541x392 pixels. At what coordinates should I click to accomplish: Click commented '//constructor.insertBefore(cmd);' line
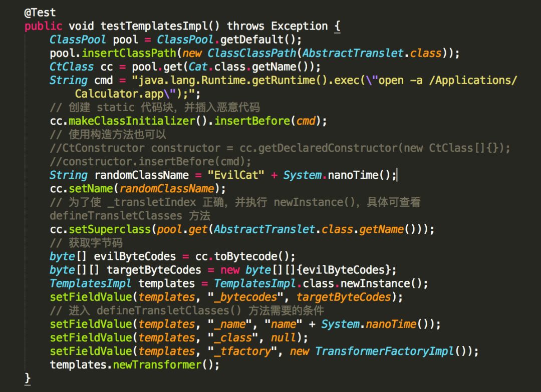click(x=150, y=161)
